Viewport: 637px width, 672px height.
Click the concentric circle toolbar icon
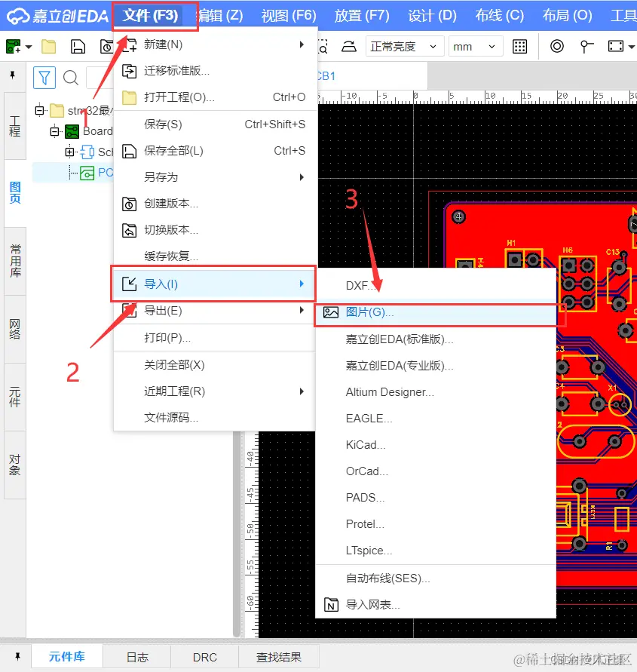[557, 46]
